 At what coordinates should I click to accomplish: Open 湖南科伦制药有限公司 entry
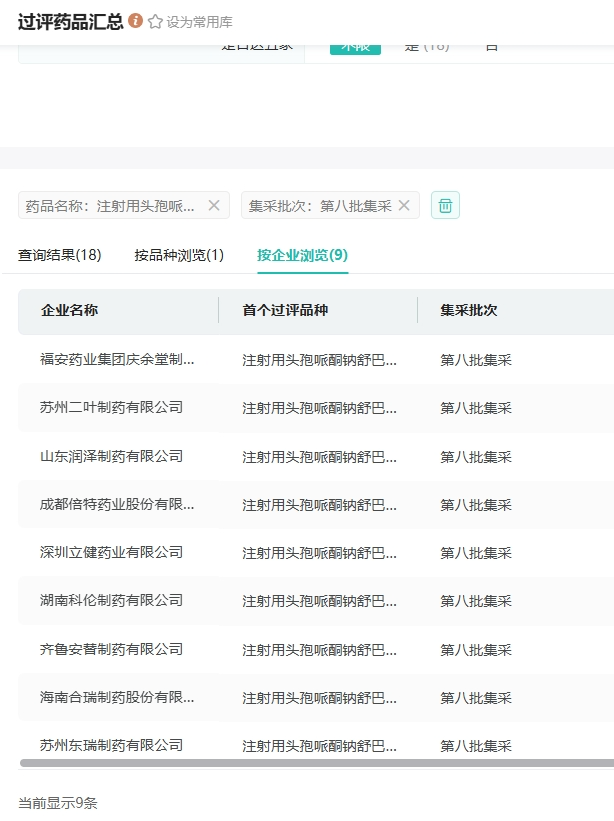point(112,600)
